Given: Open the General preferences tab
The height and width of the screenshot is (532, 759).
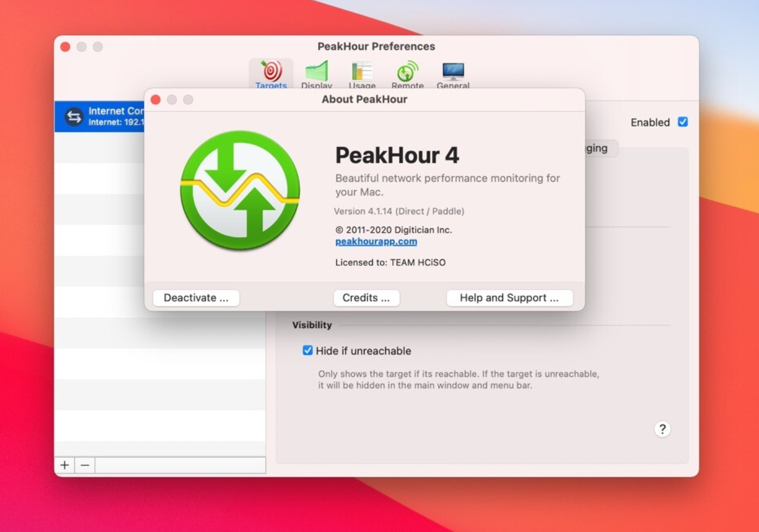Looking at the screenshot, I should (x=453, y=74).
